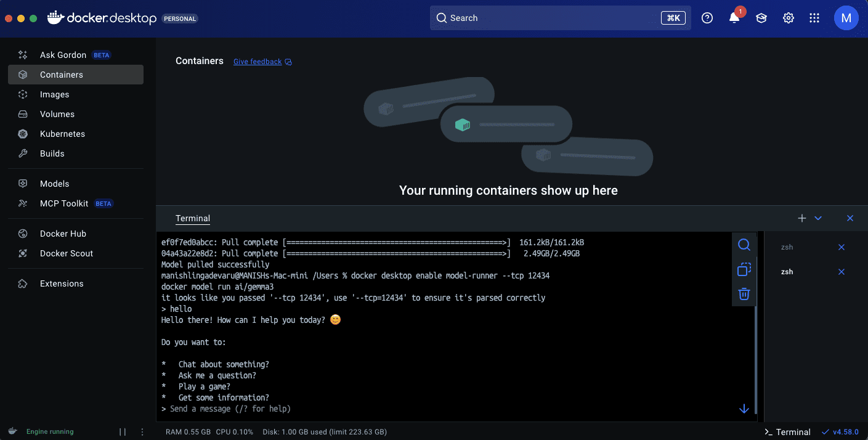Screen dimensions: 868x440
Task: Focus the Search field
Action: (x=561, y=18)
